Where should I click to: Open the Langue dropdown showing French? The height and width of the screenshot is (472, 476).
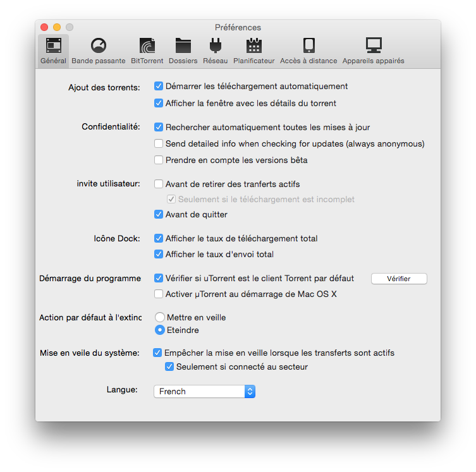tap(204, 391)
